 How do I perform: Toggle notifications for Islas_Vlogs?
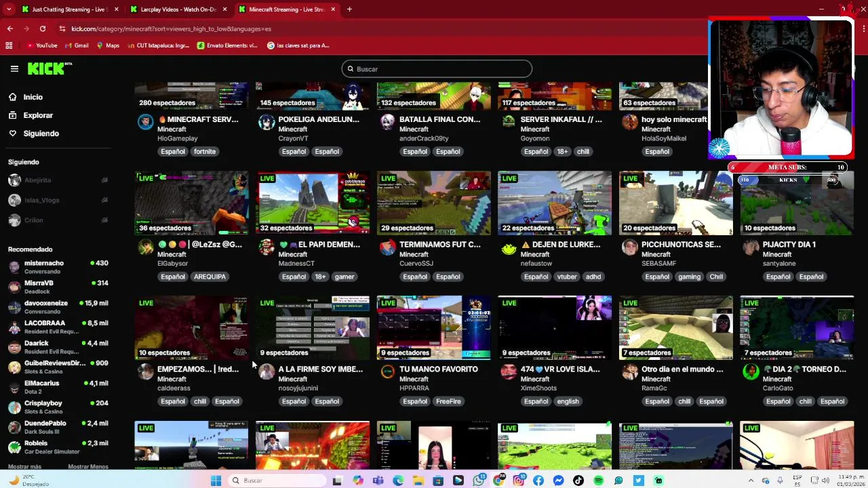[x=104, y=200]
